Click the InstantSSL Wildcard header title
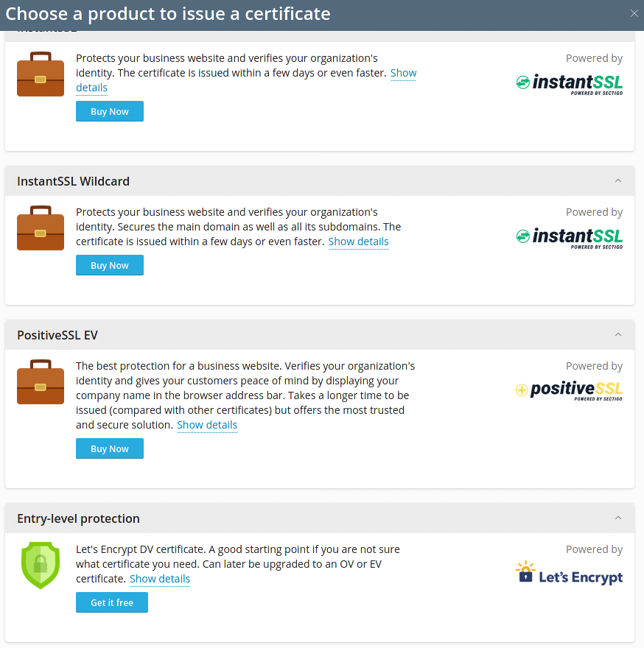 tap(73, 181)
